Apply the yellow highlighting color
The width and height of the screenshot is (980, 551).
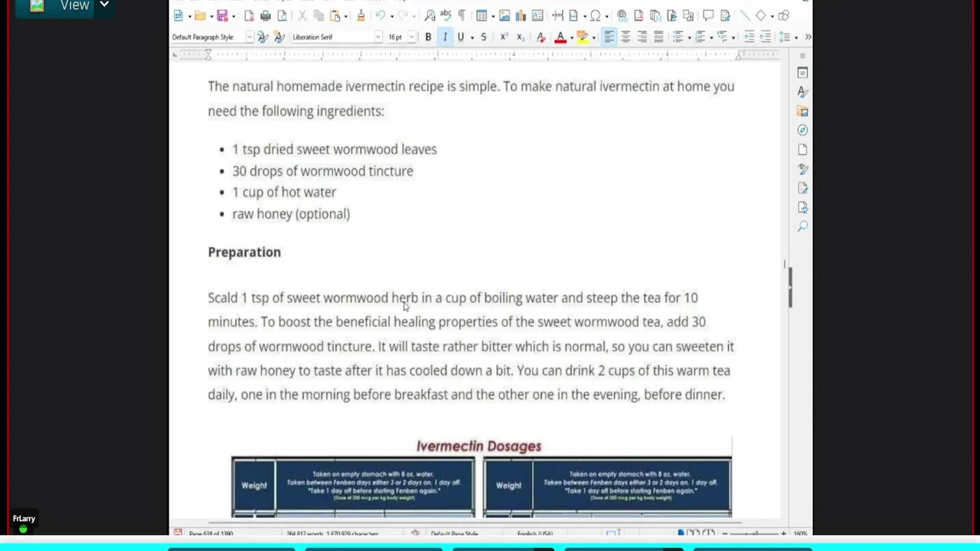coord(583,37)
